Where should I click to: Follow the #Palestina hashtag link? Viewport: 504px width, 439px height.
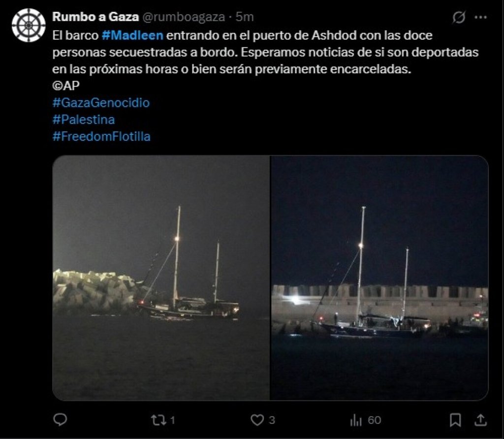coord(83,120)
